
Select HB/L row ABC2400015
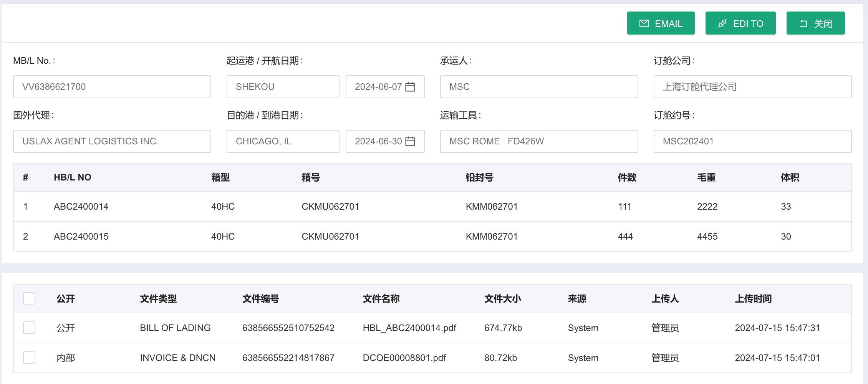81,237
